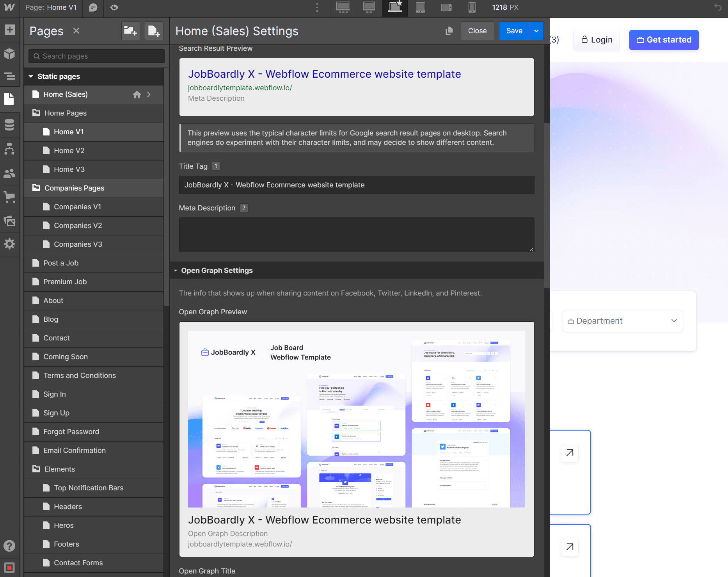Open the Logic flows panel

coord(9,149)
